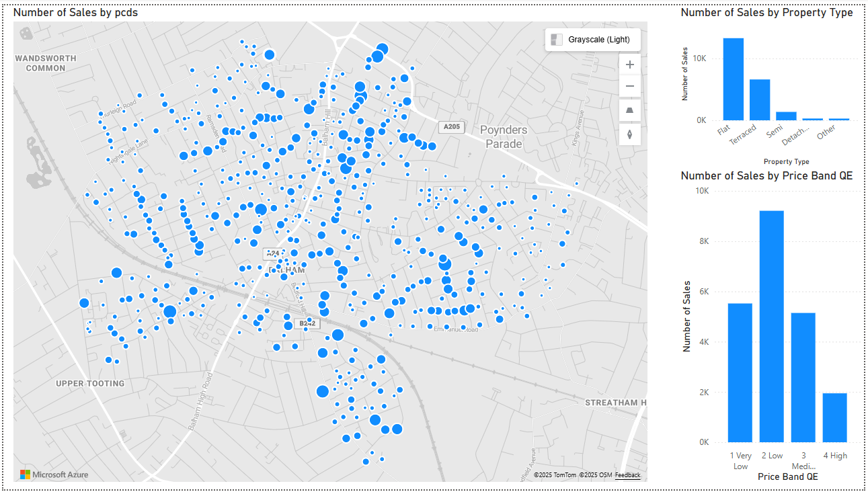Click the compass bearing control

[629, 134]
